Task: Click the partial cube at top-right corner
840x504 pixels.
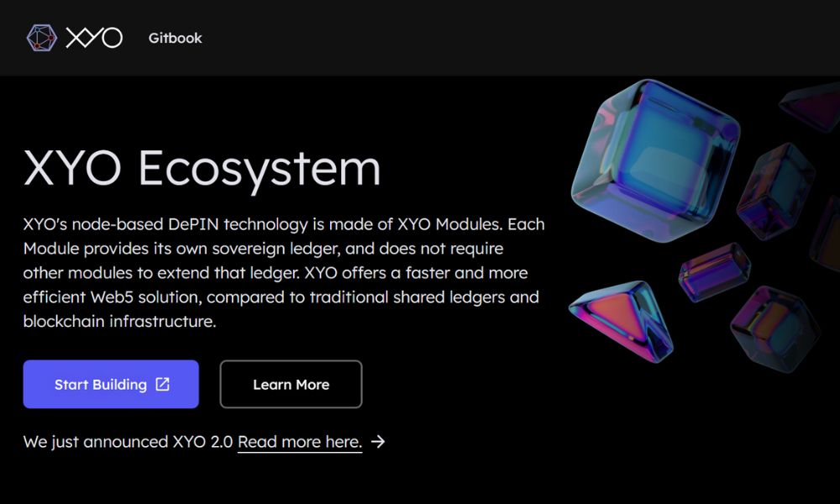Action: tap(811, 105)
